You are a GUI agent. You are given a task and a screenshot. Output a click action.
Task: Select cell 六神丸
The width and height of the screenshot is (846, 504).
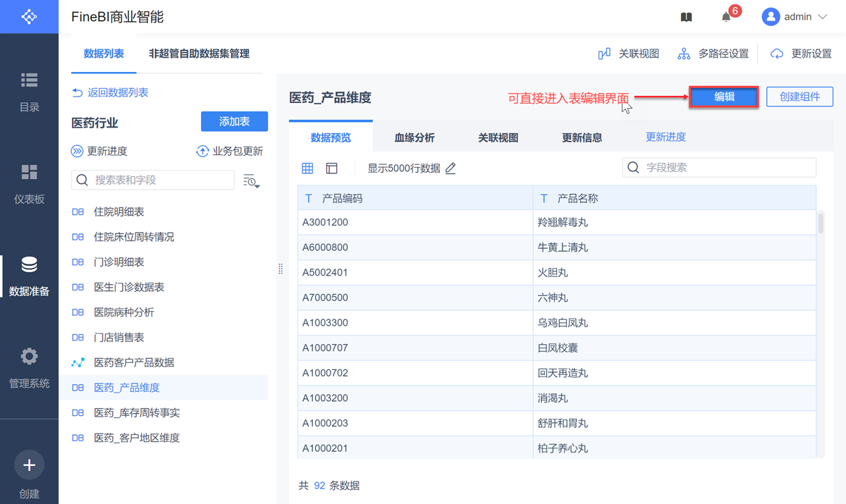(x=675, y=297)
